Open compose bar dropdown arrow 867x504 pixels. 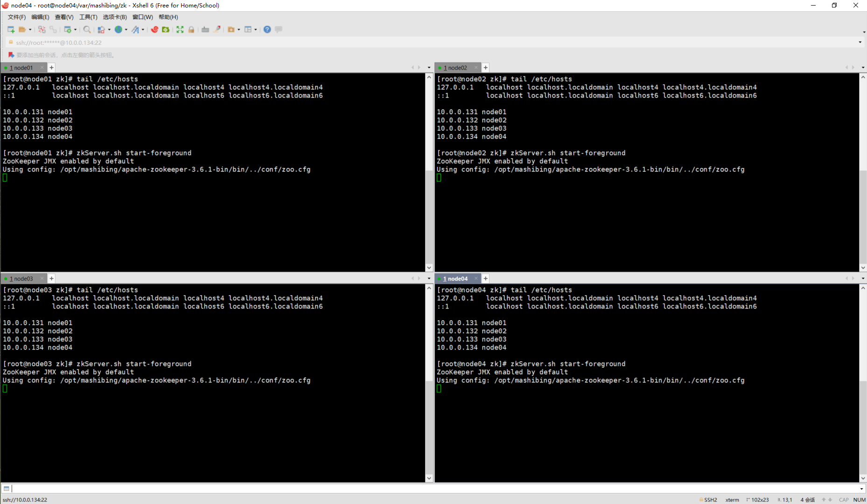click(x=861, y=489)
